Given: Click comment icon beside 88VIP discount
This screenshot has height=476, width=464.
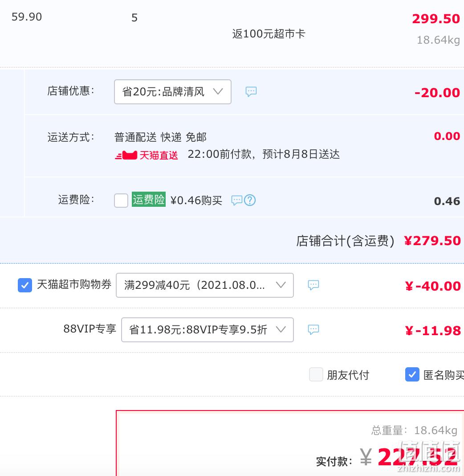Looking at the screenshot, I should [x=313, y=330].
